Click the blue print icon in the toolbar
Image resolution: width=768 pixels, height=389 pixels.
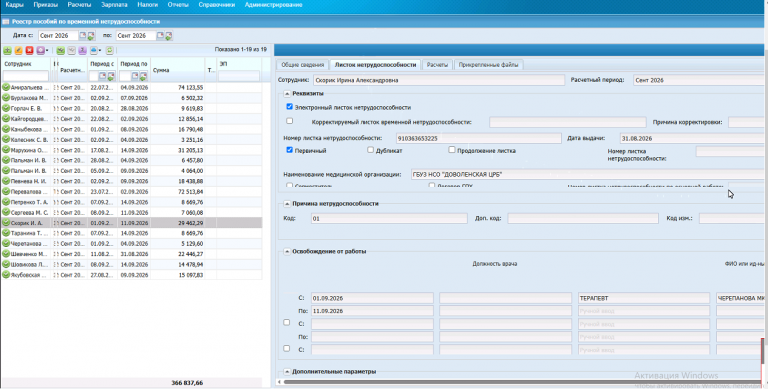(x=94, y=50)
